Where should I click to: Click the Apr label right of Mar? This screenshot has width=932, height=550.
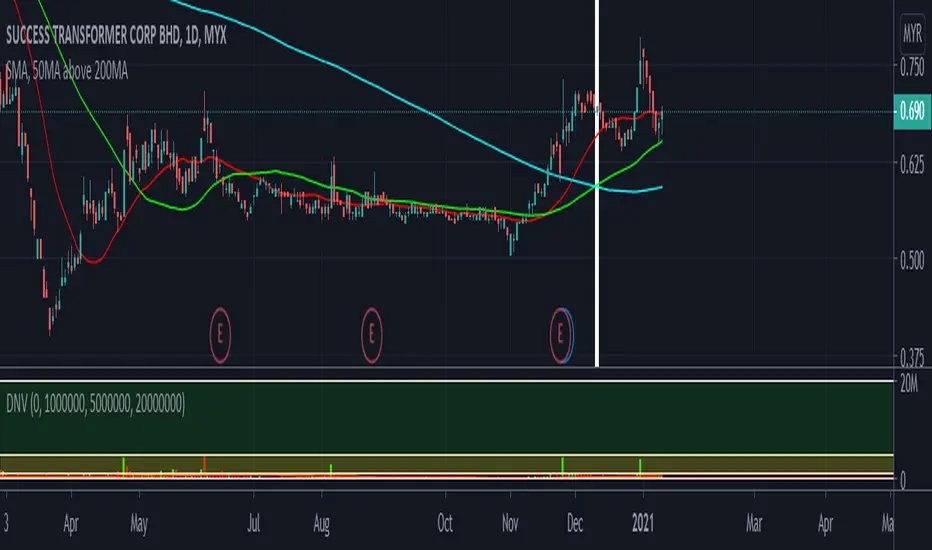click(x=825, y=524)
